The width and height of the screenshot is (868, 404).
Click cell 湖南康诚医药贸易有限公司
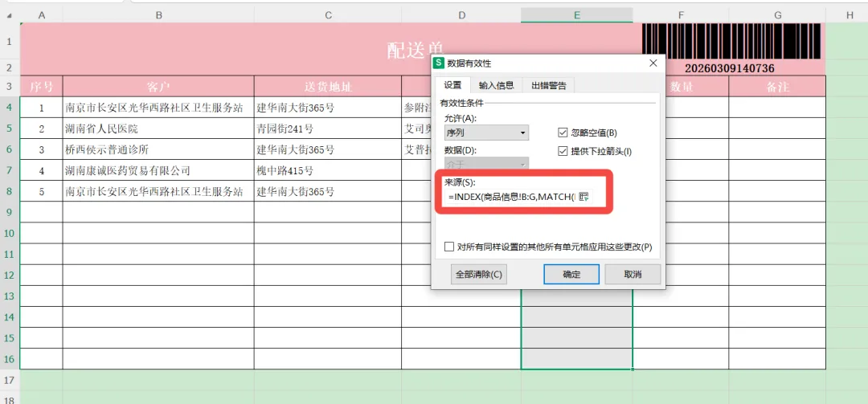158,170
